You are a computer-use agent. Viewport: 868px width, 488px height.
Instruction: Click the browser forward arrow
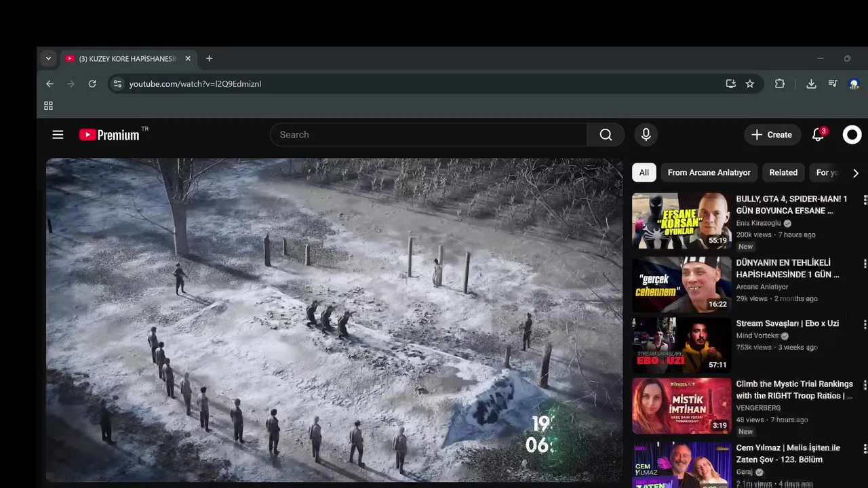click(71, 84)
